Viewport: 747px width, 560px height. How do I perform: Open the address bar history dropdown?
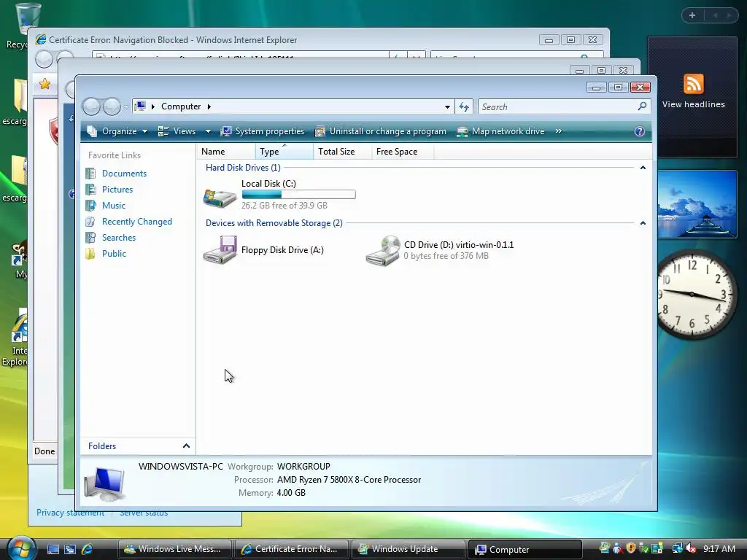point(447,106)
